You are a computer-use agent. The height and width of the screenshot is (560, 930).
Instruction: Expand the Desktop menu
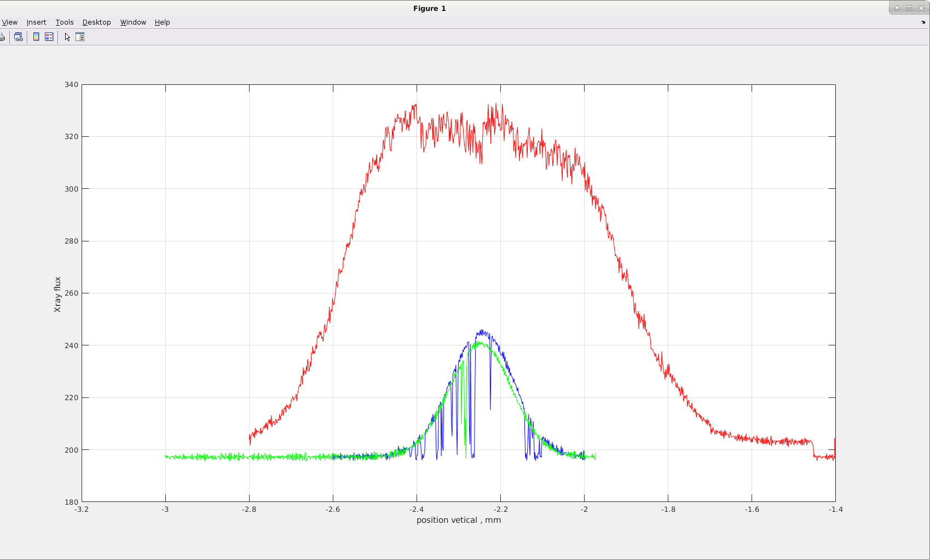(96, 22)
